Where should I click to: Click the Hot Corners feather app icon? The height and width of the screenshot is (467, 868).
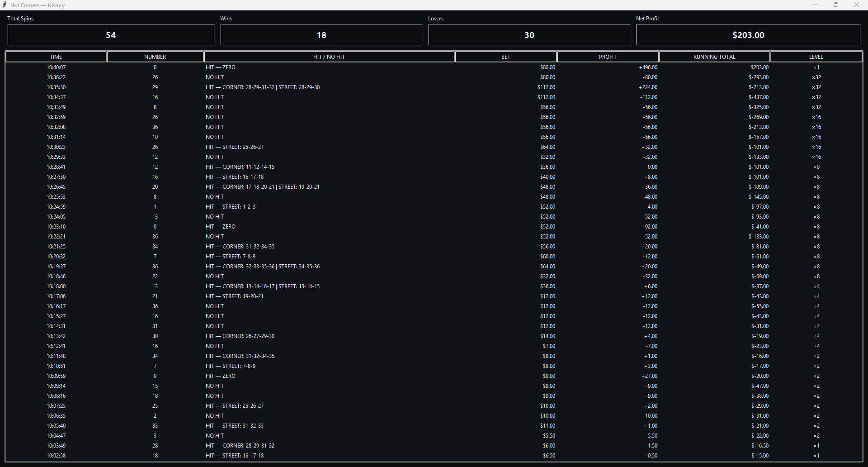point(5,5)
